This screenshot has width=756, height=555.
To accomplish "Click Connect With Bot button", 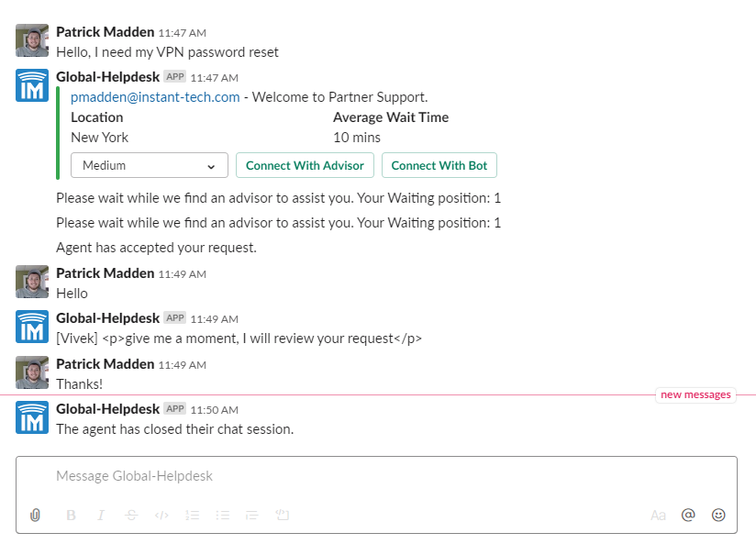I will pyautogui.click(x=439, y=165).
